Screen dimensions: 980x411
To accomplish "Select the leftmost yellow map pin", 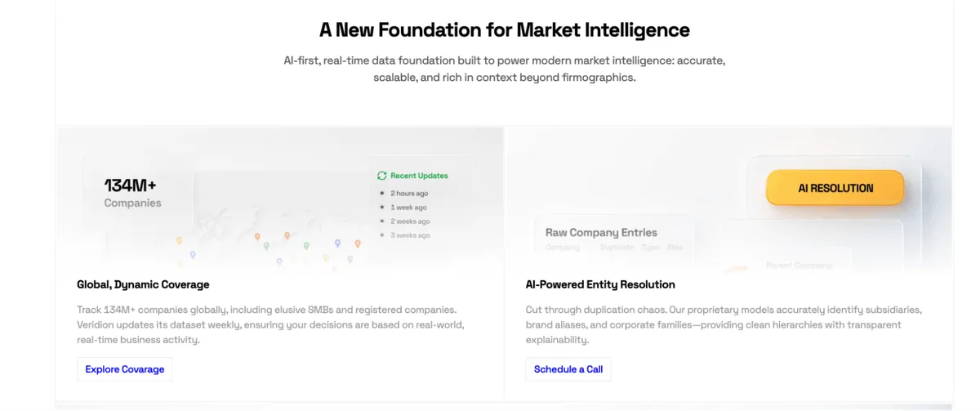I will tap(179, 241).
